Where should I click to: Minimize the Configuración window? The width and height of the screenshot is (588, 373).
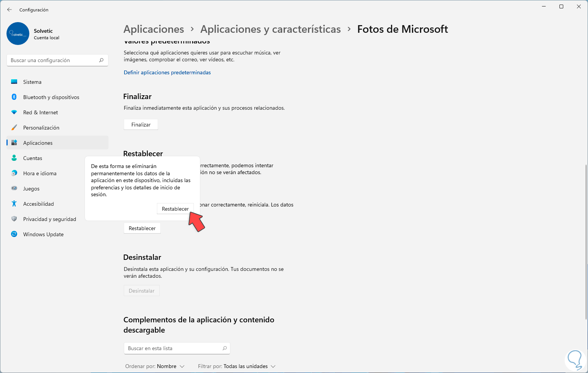(x=544, y=6)
